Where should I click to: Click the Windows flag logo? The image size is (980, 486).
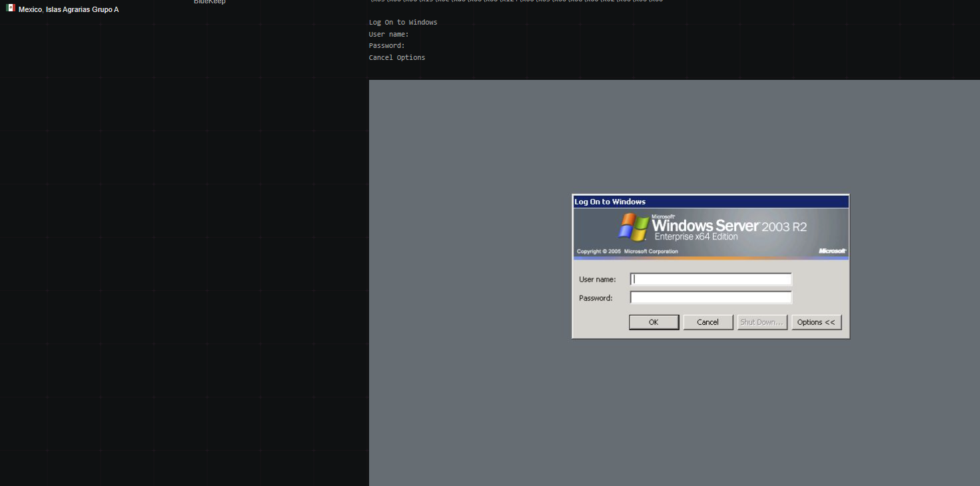click(x=634, y=228)
